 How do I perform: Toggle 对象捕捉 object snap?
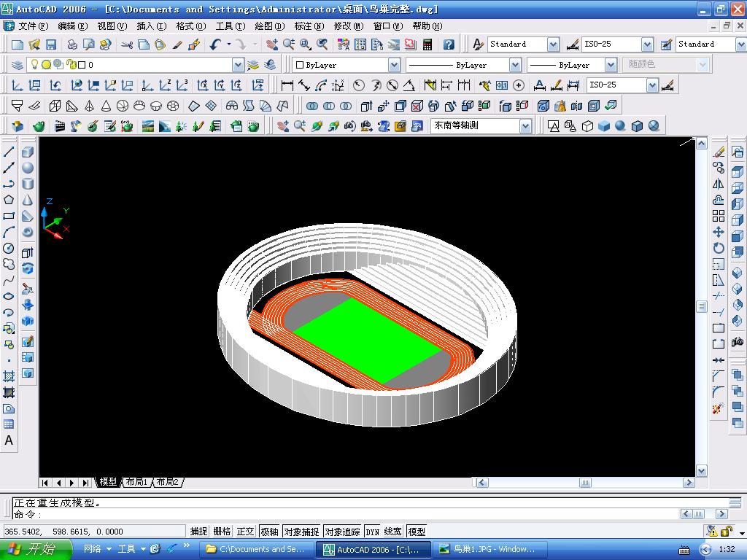(301, 532)
